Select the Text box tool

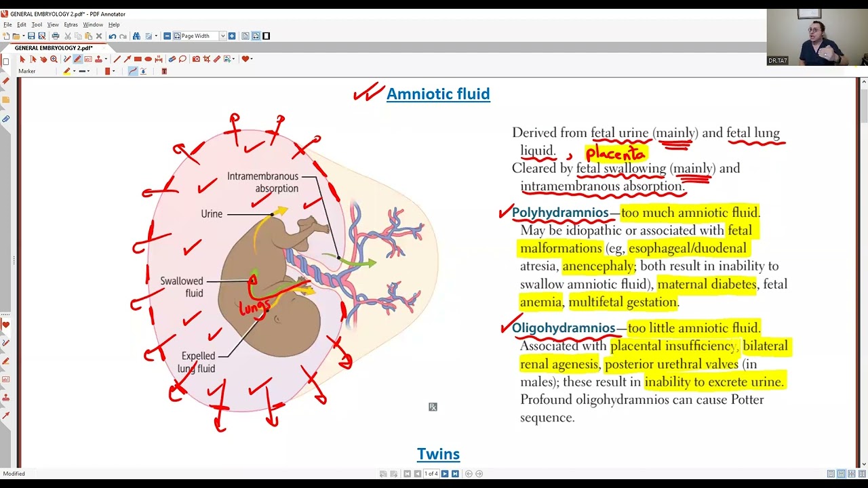pos(88,59)
